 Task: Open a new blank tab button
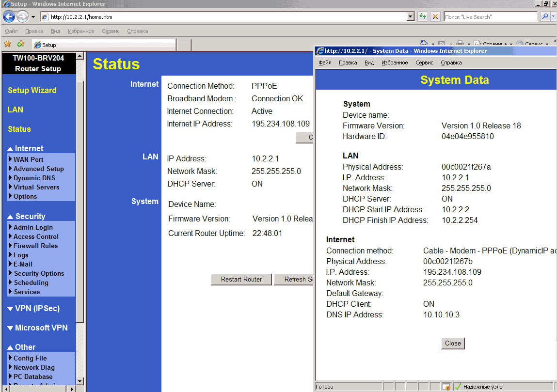[x=184, y=45]
